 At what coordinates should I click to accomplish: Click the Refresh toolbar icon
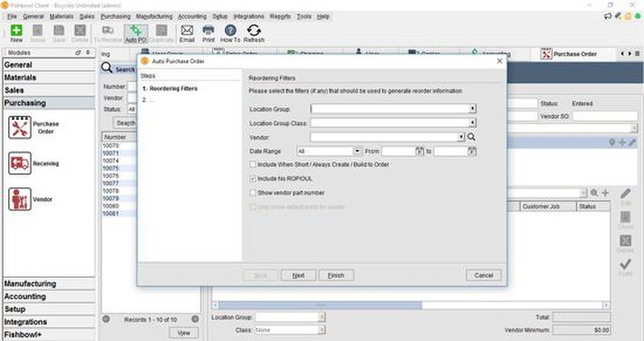[254, 34]
